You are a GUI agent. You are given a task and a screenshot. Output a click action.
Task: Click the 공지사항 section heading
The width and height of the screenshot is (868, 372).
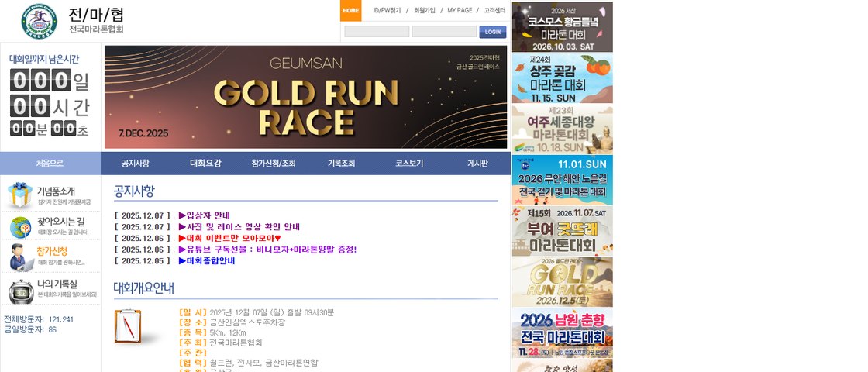click(134, 191)
